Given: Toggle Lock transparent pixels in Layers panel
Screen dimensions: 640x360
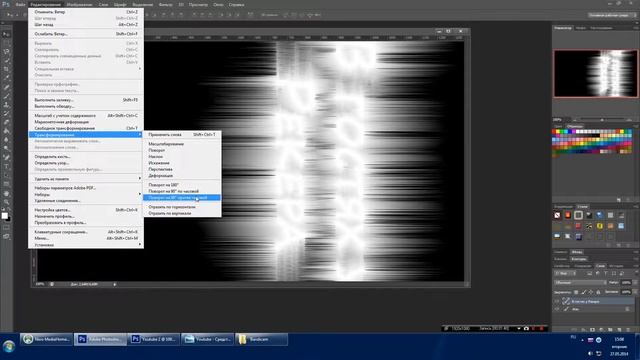Looking at the screenshot, I should click(576, 292).
